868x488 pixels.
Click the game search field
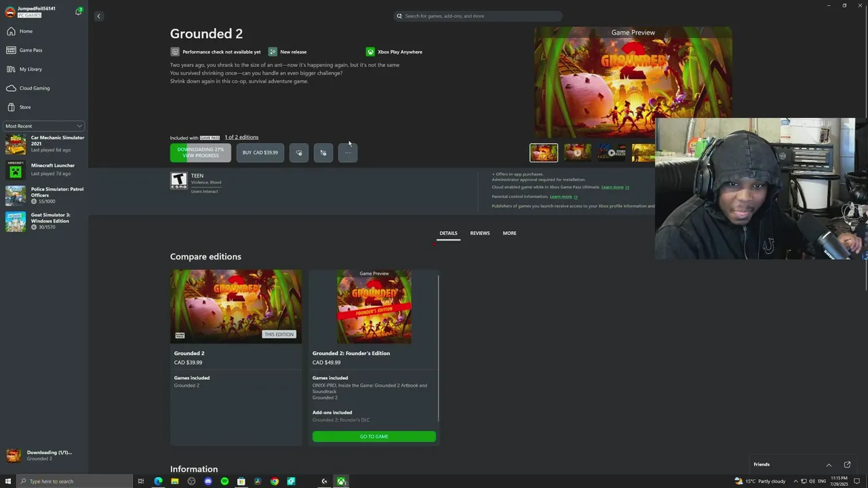479,16
